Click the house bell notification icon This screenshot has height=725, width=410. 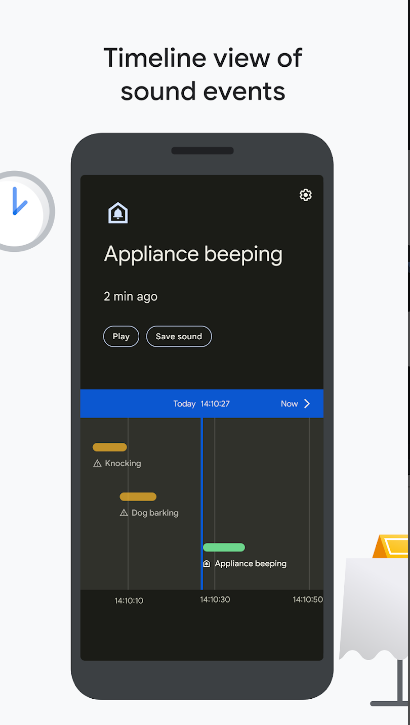pyautogui.click(x=118, y=213)
